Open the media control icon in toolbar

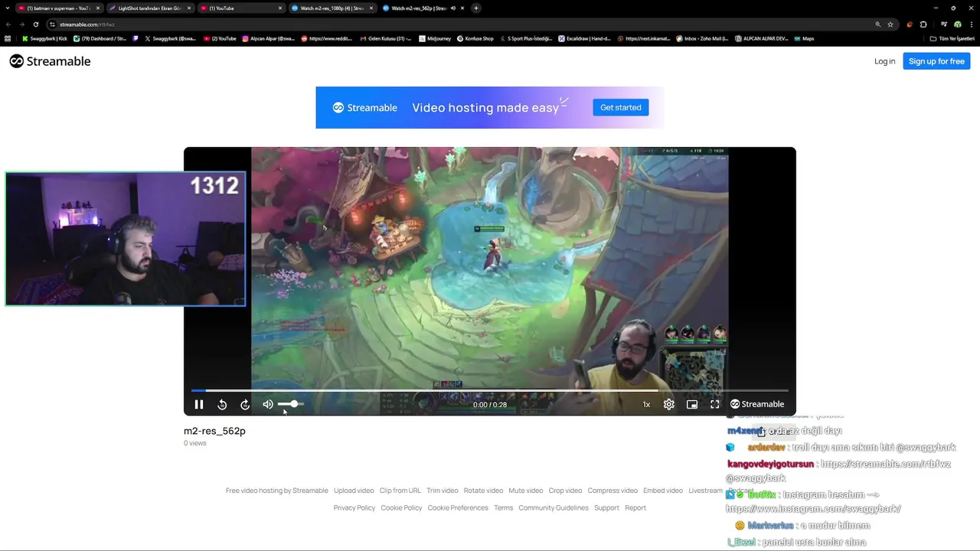tap(944, 24)
